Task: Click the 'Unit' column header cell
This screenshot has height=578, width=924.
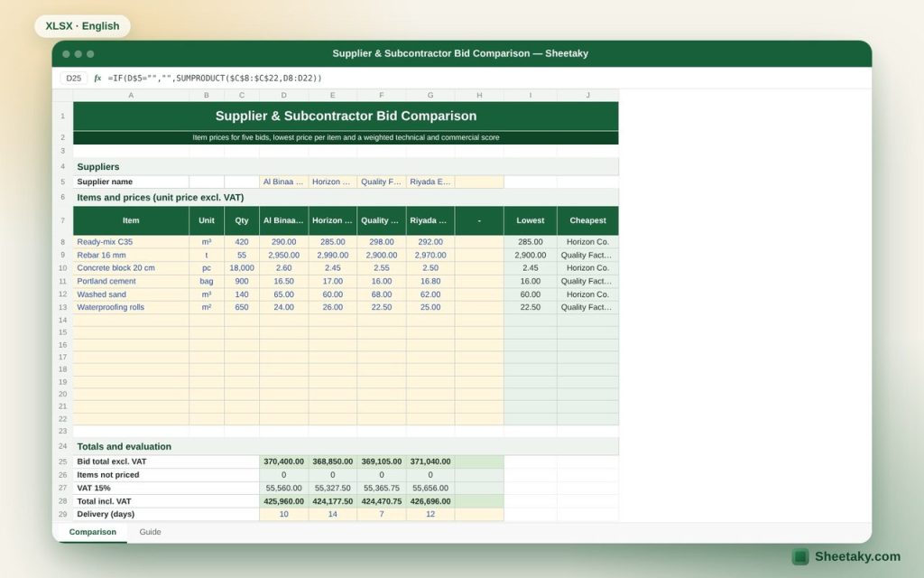Action: point(207,220)
